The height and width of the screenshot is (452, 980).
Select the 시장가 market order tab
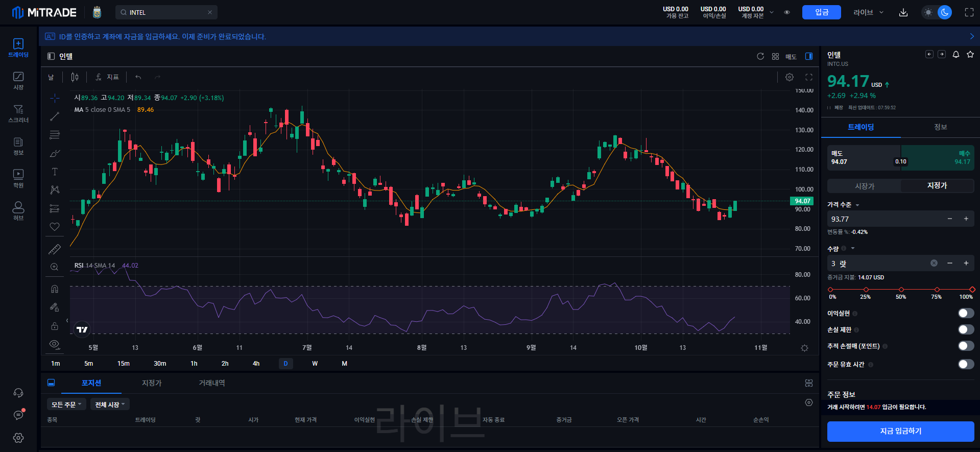pyautogui.click(x=865, y=186)
